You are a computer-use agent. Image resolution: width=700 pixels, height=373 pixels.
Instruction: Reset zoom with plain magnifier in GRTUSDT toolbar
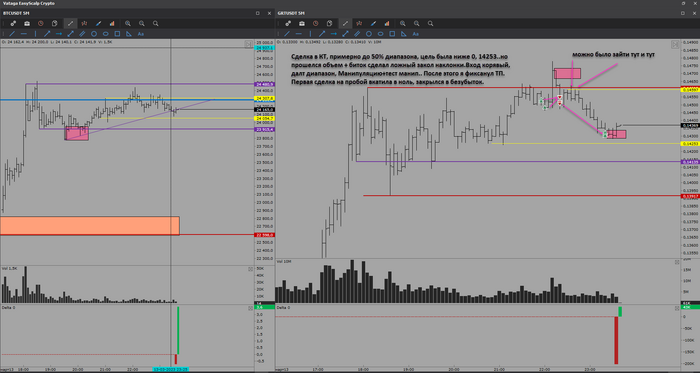(x=430, y=23)
